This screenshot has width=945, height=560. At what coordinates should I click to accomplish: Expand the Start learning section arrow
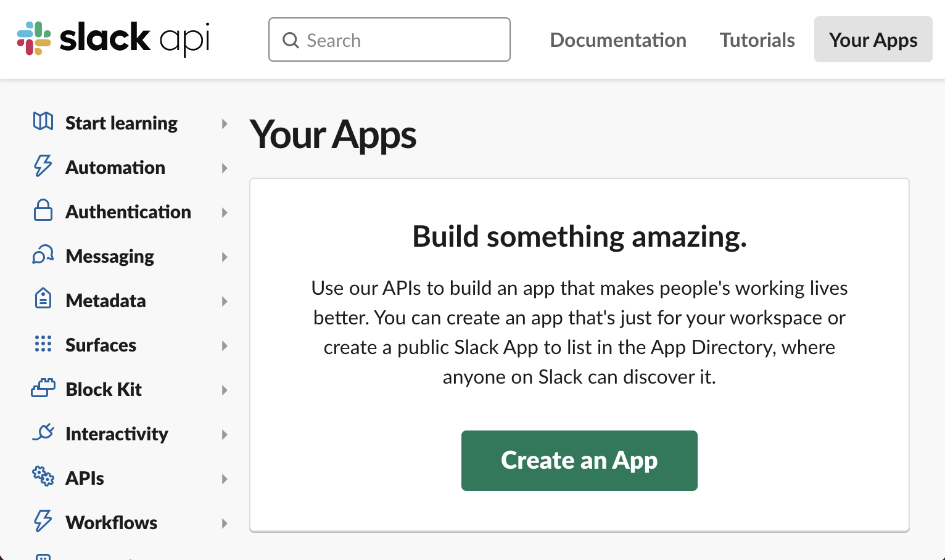click(x=225, y=124)
